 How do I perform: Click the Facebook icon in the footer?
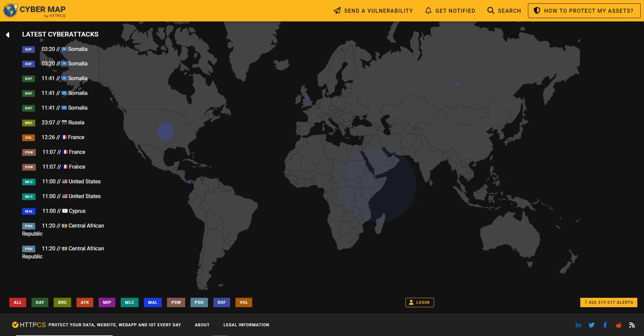(x=605, y=325)
